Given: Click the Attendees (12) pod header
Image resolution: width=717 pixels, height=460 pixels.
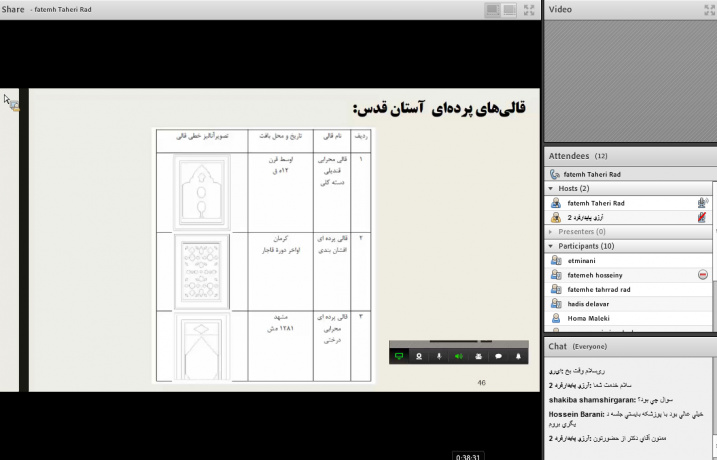Looking at the screenshot, I should [578, 156].
